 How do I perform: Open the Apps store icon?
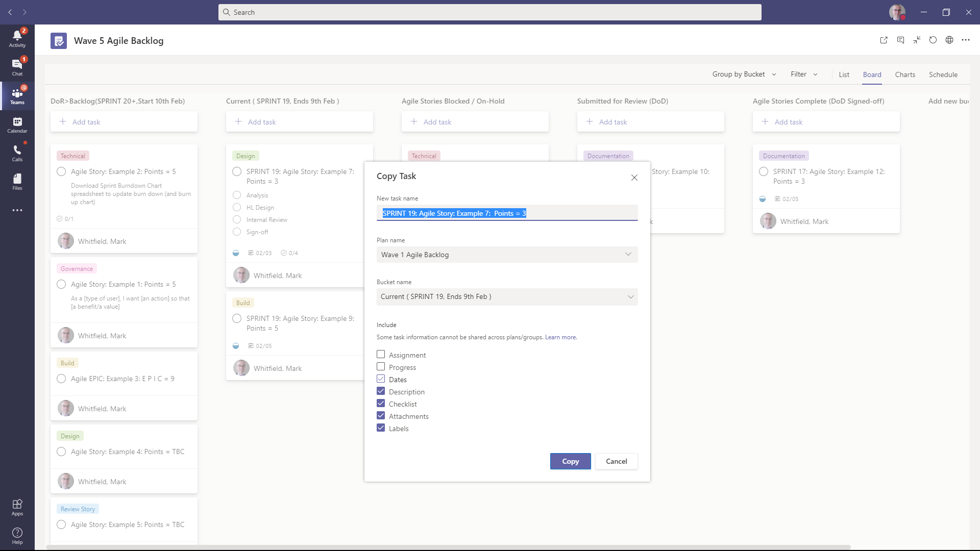pyautogui.click(x=17, y=507)
